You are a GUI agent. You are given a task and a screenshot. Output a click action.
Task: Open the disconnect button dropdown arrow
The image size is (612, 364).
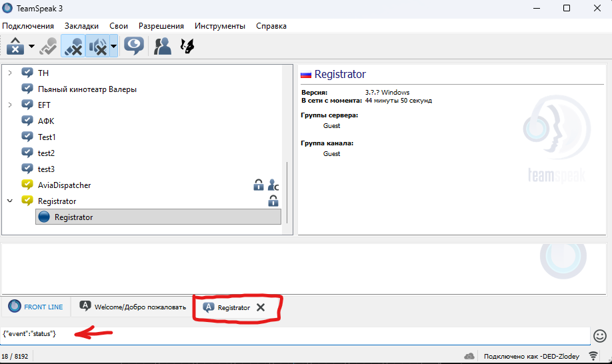(x=31, y=46)
